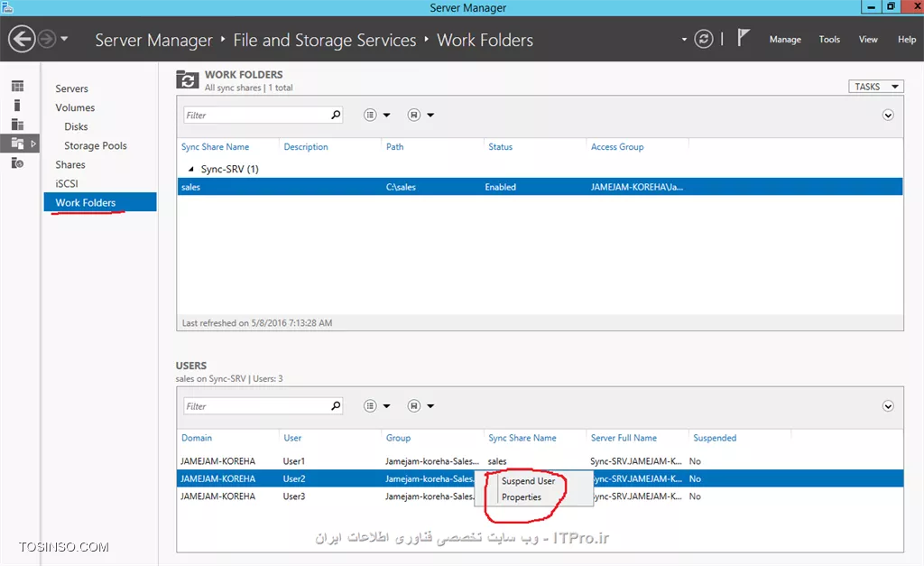Image resolution: width=924 pixels, height=566 pixels.
Task: Expand the Users filter chevron
Action: click(x=888, y=406)
